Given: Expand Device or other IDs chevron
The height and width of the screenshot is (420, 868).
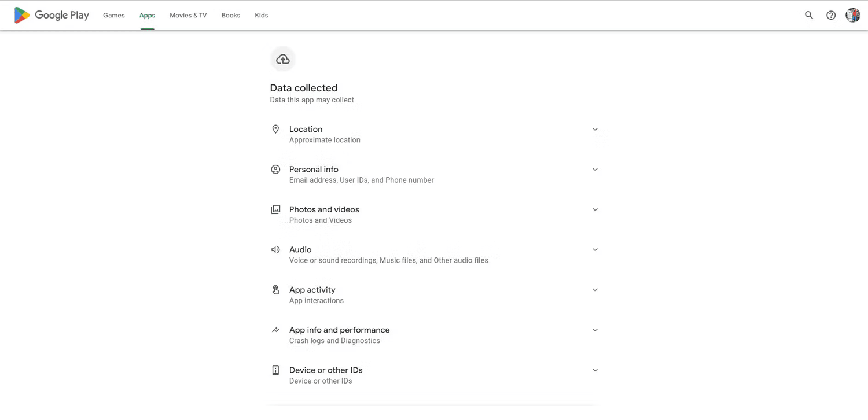Looking at the screenshot, I should [x=595, y=370].
